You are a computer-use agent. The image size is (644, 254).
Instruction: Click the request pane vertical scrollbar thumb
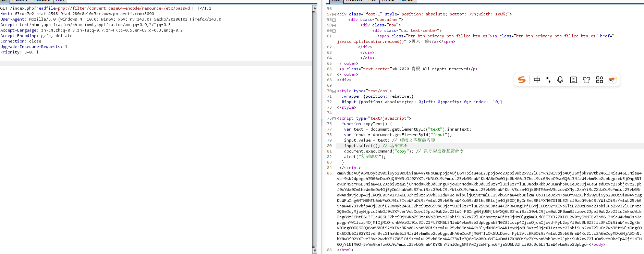(x=315, y=129)
